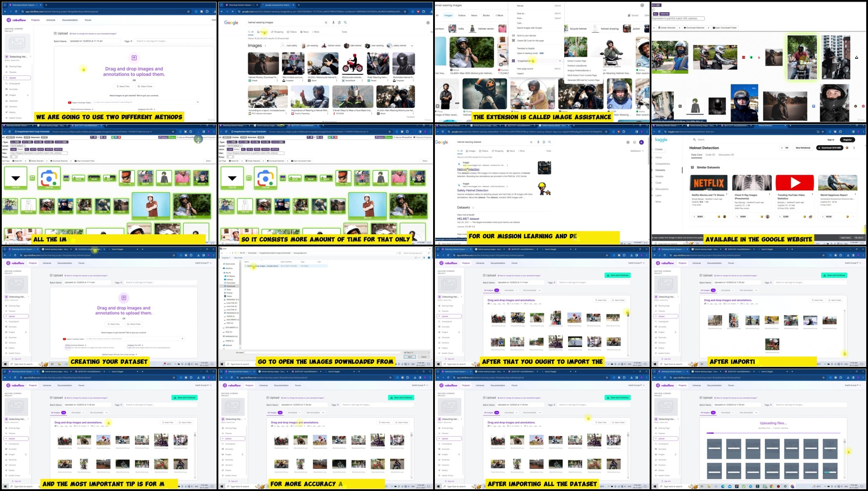Clear the 'helmet wearing images' search box with X
The height and width of the screenshot is (491, 868).
pos(326,23)
